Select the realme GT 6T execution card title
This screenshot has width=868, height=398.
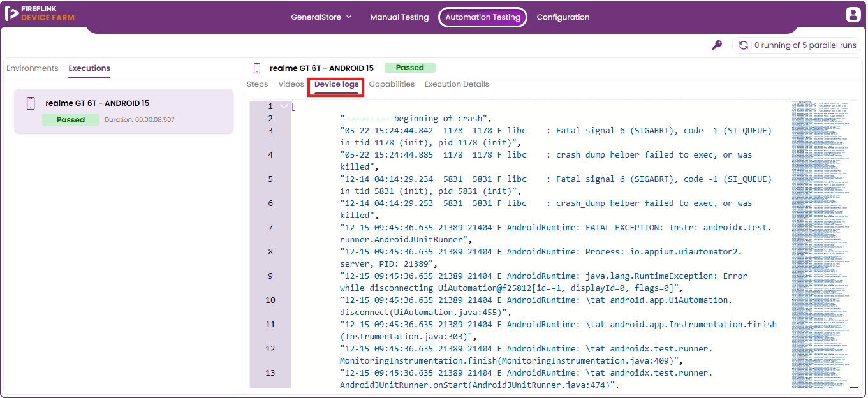(x=98, y=103)
